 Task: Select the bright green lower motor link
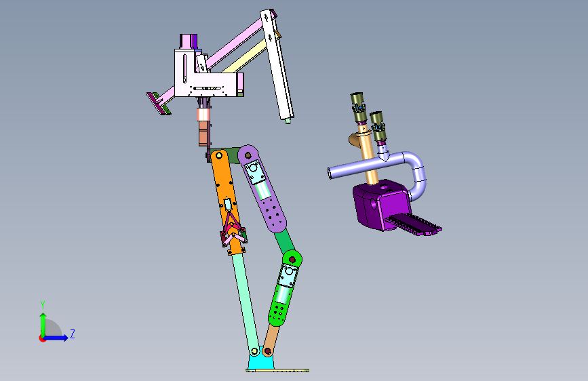(285, 287)
